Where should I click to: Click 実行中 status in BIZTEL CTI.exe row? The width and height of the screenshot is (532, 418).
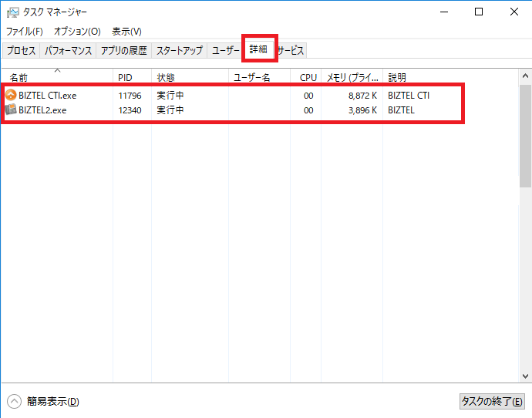pos(170,96)
